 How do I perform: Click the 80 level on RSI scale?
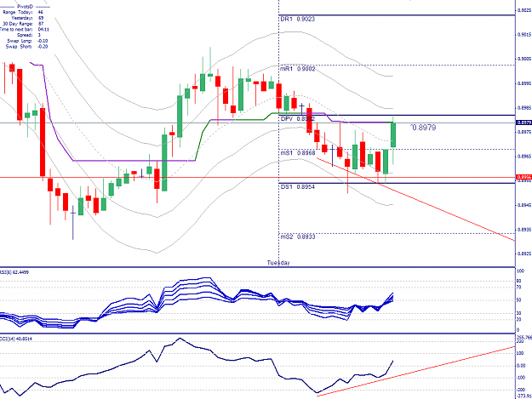519,281
